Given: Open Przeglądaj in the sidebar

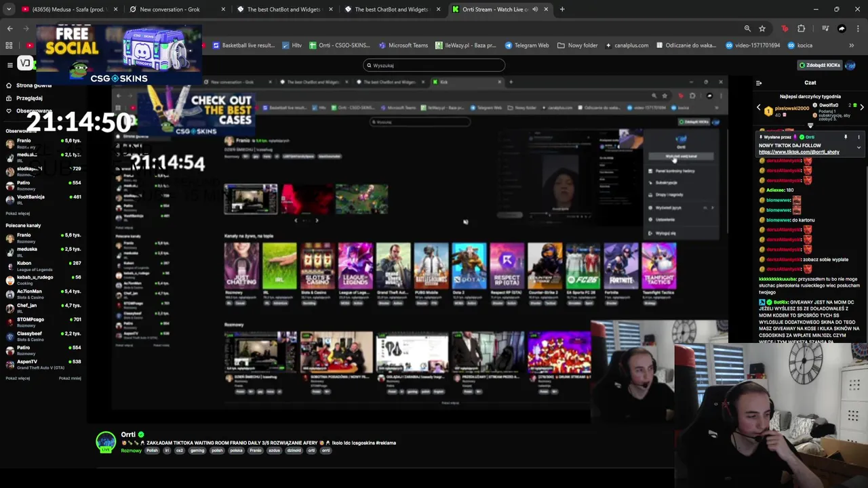Looking at the screenshot, I should [24, 98].
